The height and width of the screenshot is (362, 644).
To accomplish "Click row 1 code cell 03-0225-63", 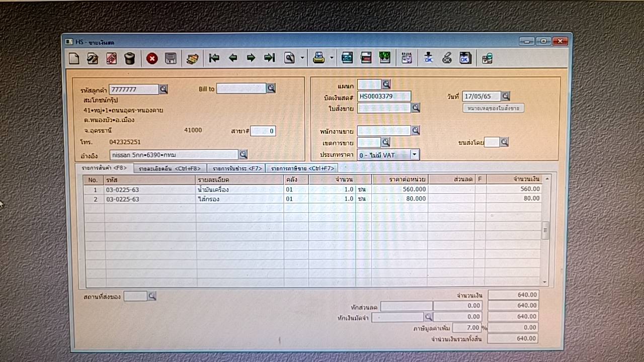I will 150,190.
